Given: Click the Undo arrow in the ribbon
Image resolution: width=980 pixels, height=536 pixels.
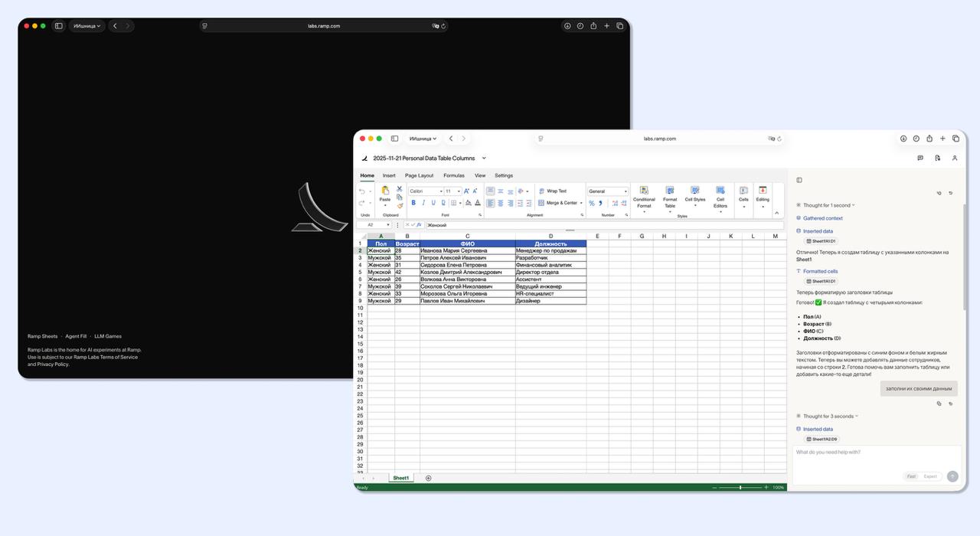Looking at the screenshot, I should pyautogui.click(x=362, y=191).
